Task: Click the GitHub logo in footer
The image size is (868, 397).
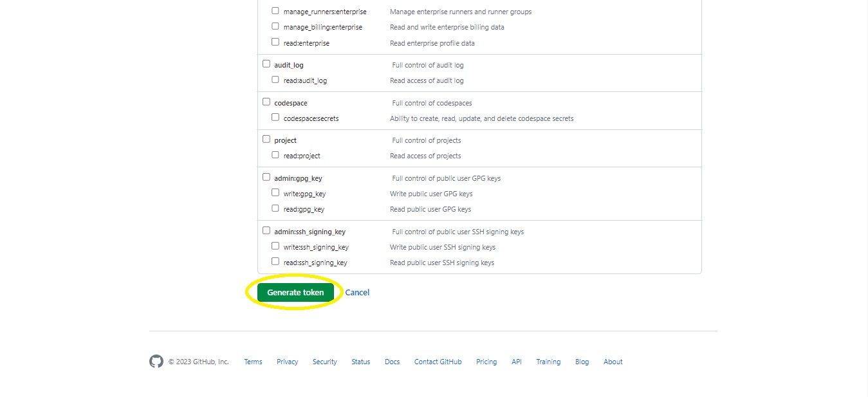Action: 156,362
